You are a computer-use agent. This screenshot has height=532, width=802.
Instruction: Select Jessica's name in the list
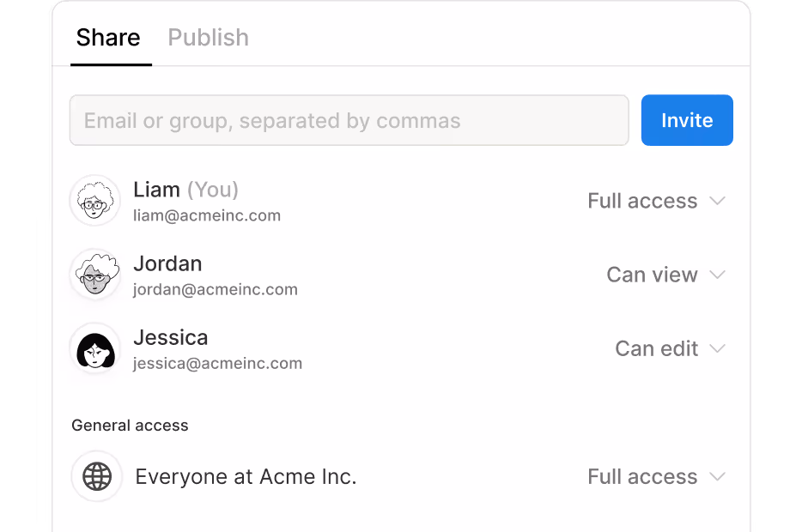pos(170,337)
